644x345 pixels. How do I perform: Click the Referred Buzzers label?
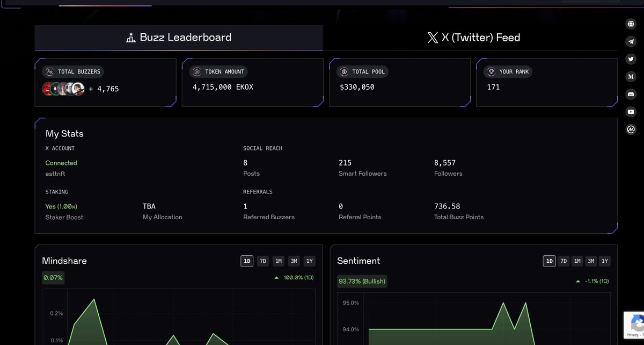[269, 217]
